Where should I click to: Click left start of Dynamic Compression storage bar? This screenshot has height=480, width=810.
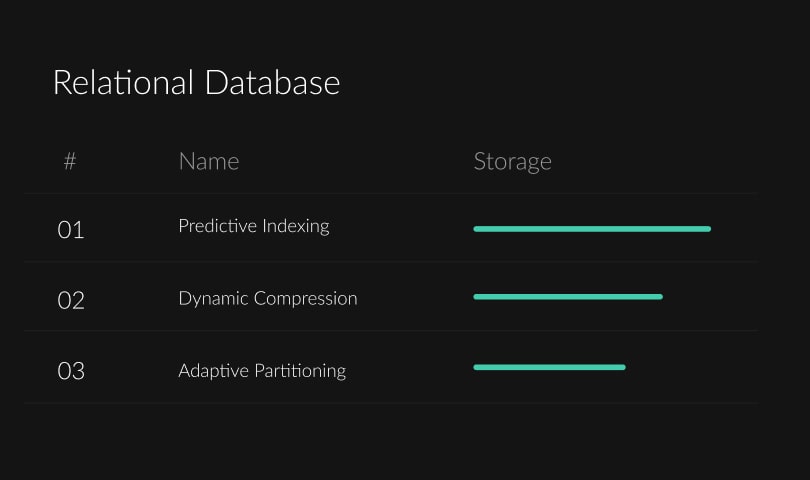coord(477,297)
